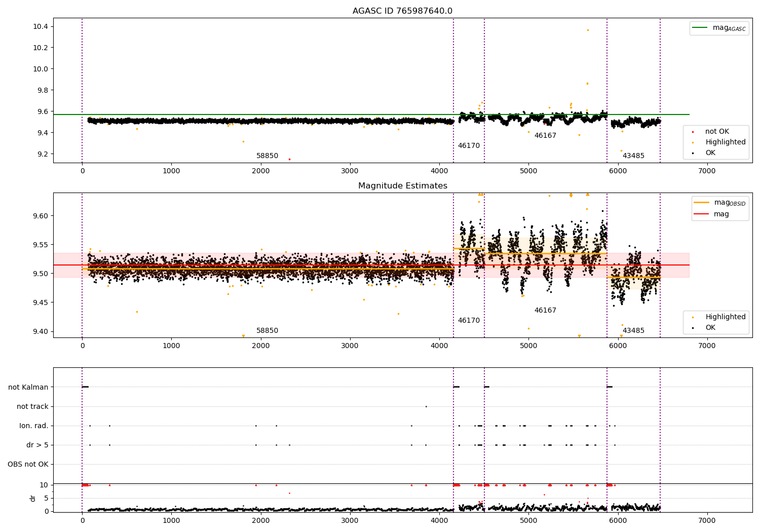Viewport: 760px width, 532px height.
Task: Click the '43485' label in the top plot
Action: point(633,156)
